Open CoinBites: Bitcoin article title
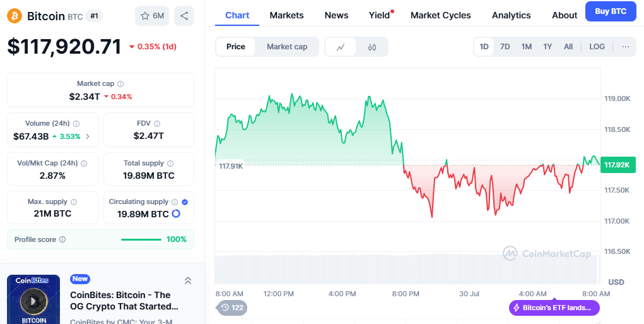Screen dimensions: 644x324 point(124,301)
